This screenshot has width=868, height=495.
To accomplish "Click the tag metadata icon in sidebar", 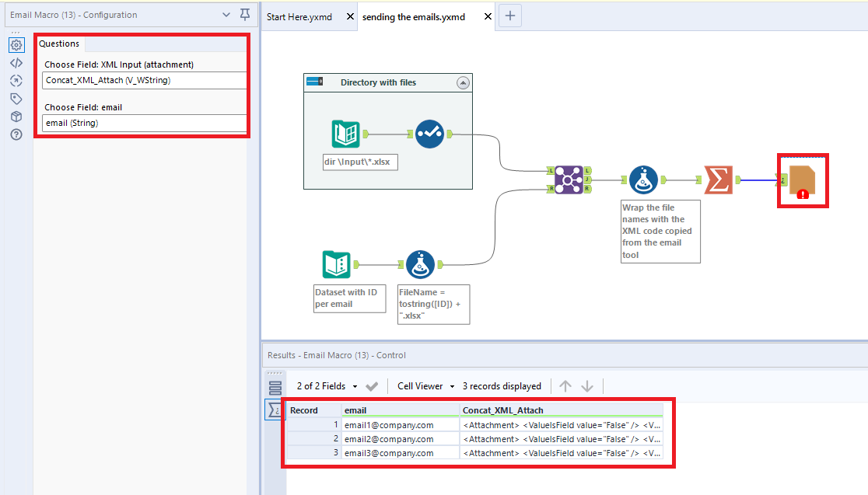I will (16, 99).
